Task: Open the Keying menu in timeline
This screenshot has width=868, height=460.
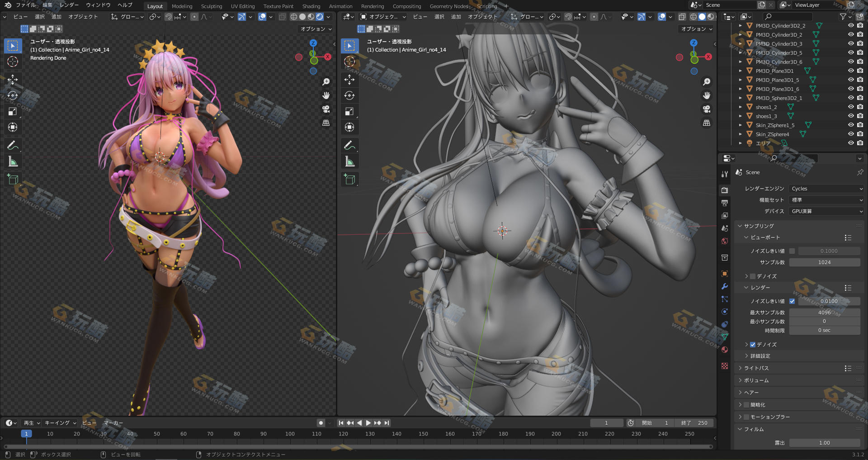Action: coord(61,423)
